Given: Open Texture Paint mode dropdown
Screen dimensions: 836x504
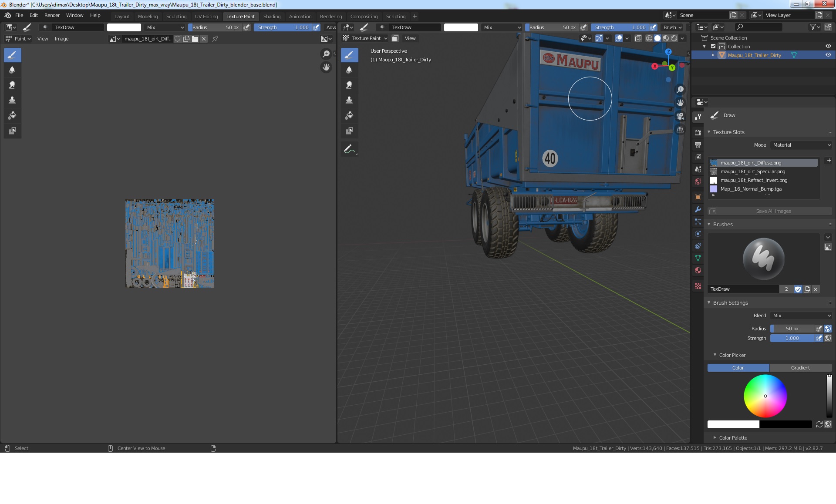Looking at the screenshot, I should (365, 38).
